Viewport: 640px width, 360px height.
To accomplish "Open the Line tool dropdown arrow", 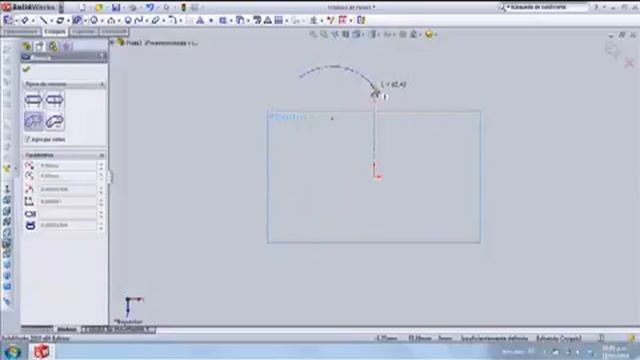I will [51, 20].
